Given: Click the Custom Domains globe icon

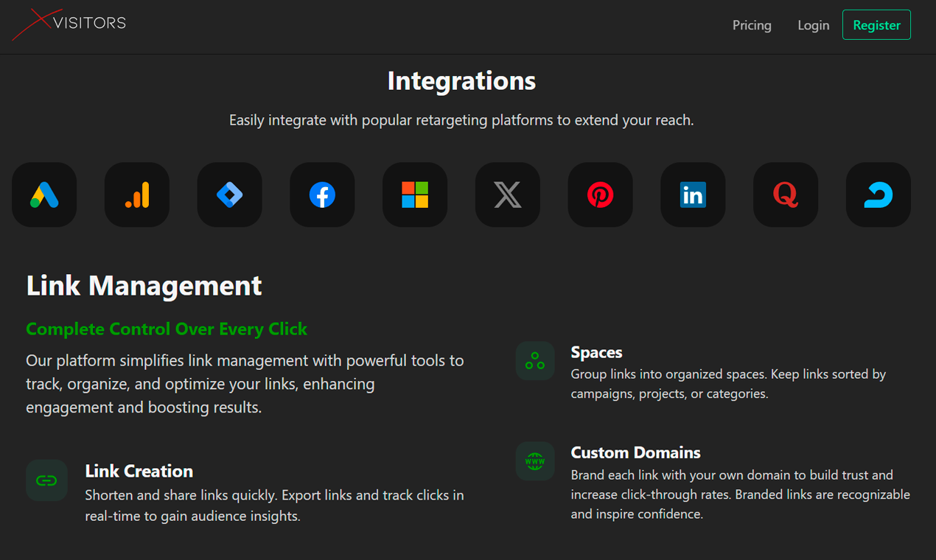Looking at the screenshot, I should click(x=535, y=461).
